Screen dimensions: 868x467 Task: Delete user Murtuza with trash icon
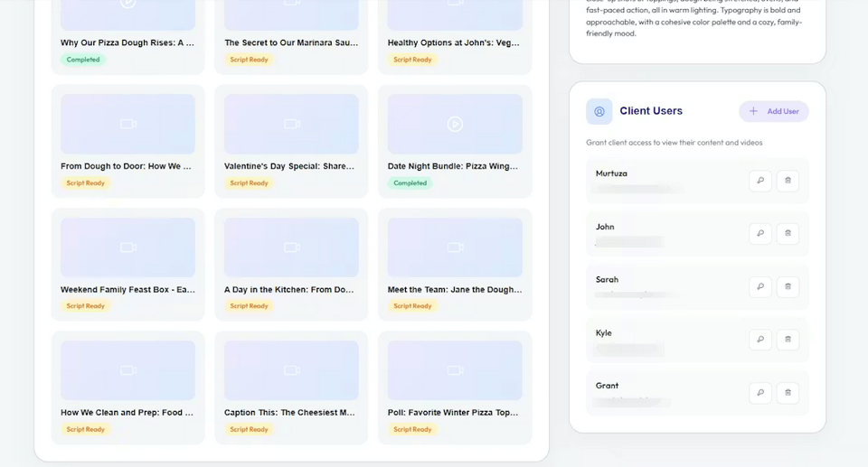click(788, 181)
